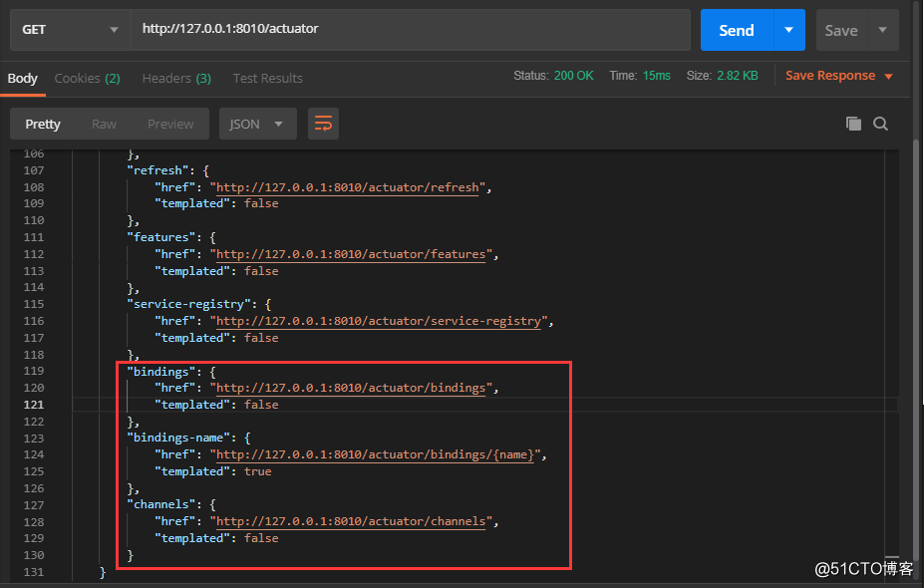Select the Raw view mode
Image resolution: width=924 pixels, height=588 pixels.
click(104, 124)
